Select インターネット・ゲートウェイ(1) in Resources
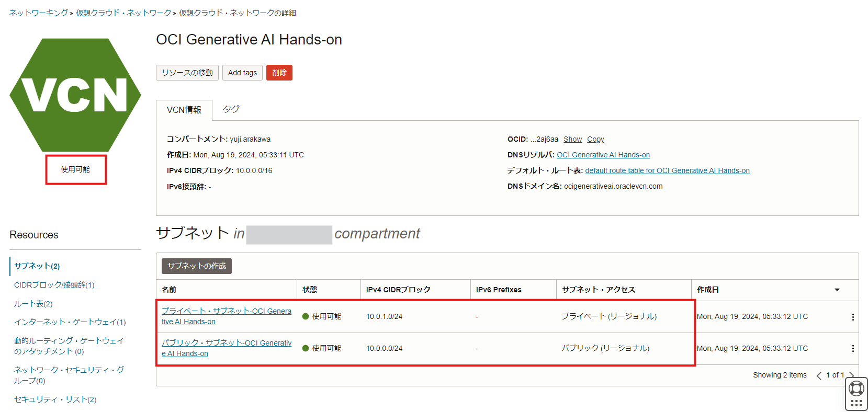The width and height of the screenshot is (868, 412). pyautogui.click(x=70, y=322)
